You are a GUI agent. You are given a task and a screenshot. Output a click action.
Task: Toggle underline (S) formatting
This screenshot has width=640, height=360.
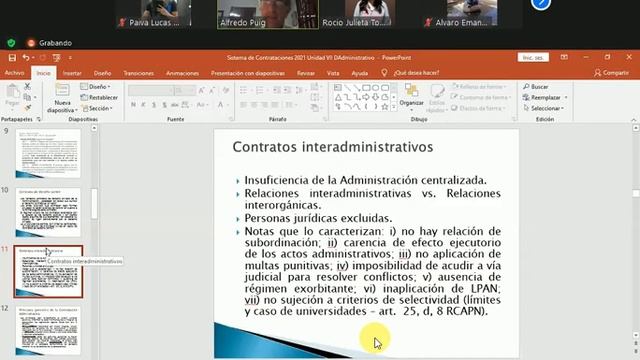pos(154,105)
